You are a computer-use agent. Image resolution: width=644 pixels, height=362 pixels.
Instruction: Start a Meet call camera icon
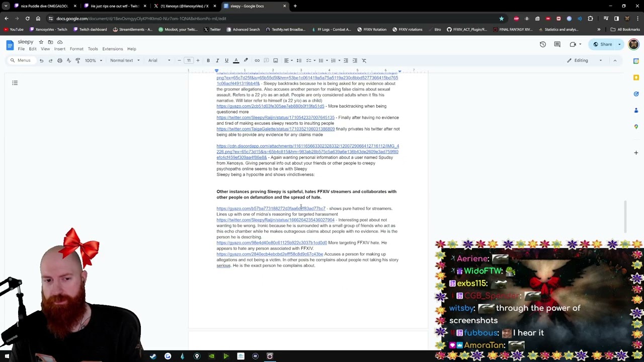click(x=573, y=44)
